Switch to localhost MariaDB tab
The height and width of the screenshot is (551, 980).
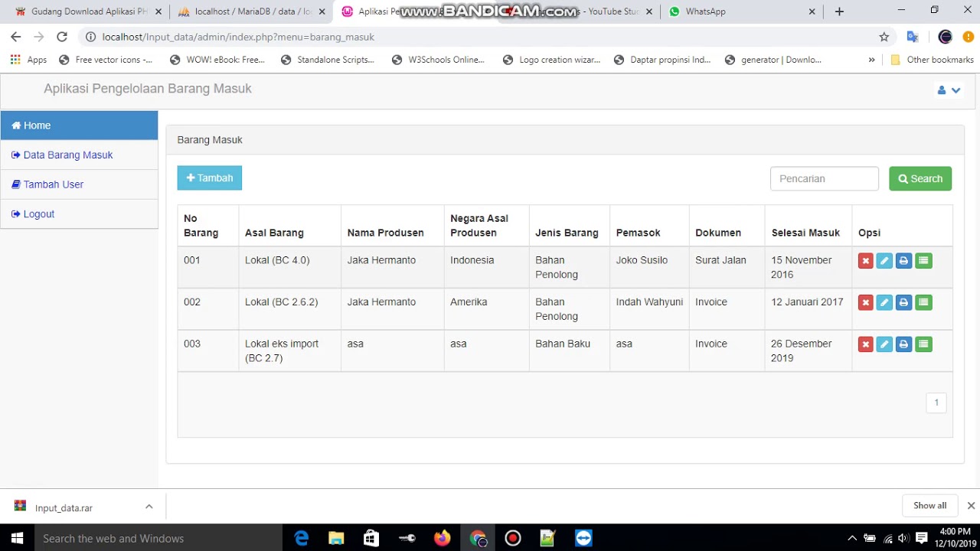(249, 11)
